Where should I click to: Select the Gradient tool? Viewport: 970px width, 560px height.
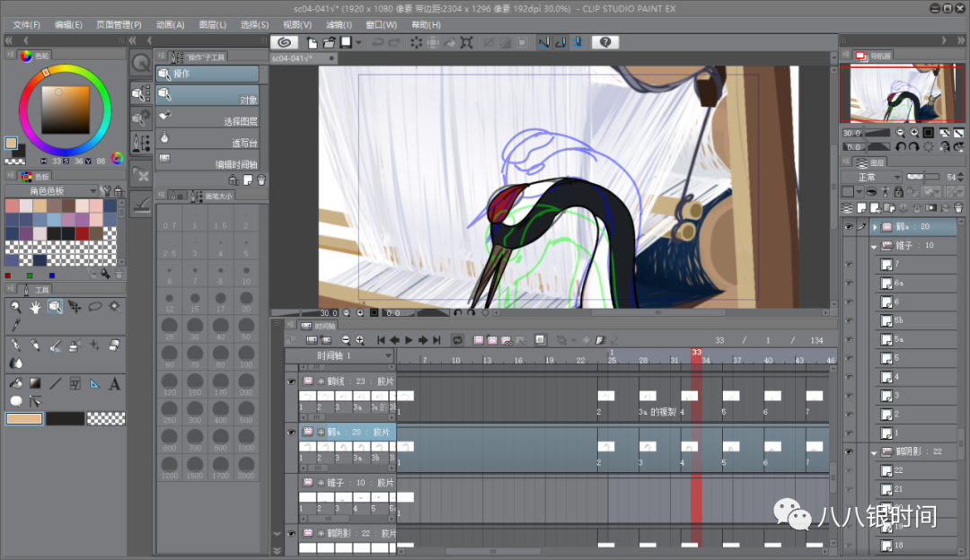[x=35, y=384]
